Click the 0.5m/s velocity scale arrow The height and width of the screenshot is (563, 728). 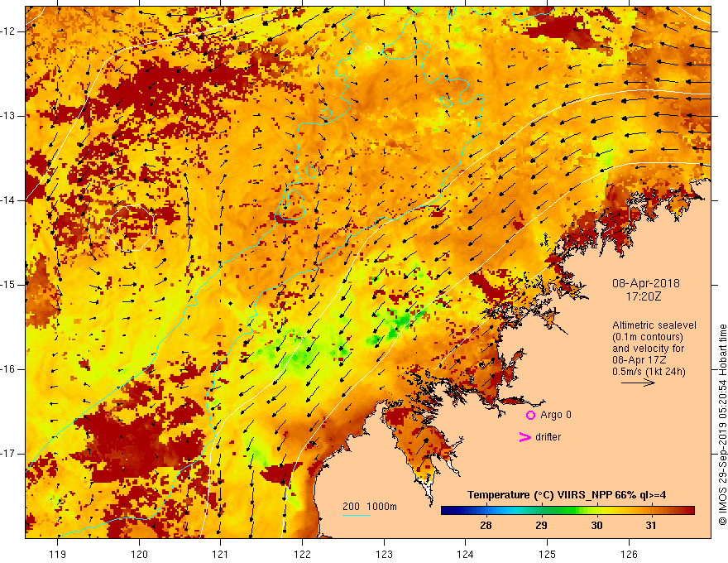638,383
